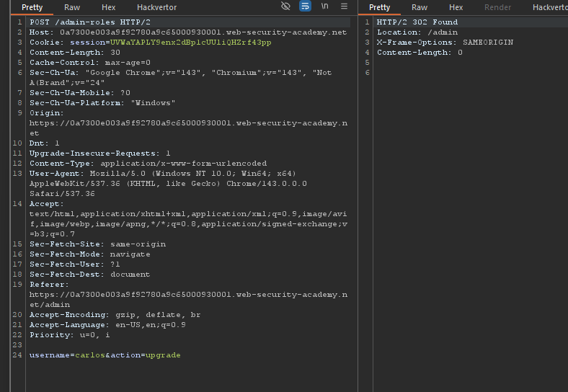Click the Sec-Ch-Ua-Platform "Windows" header
Screen dimensions: 568x392
point(102,103)
